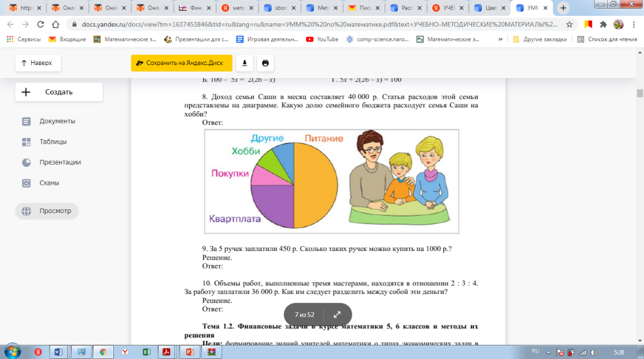
Task: Go to browser home page
Action: point(55,25)
